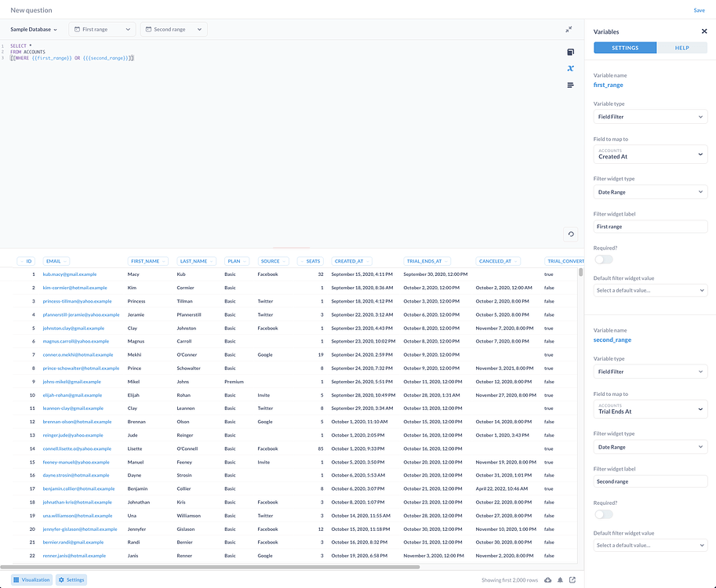Viewport: 716px width, 588px height.
Task: Select a default value for second_range
Action: 650,545
